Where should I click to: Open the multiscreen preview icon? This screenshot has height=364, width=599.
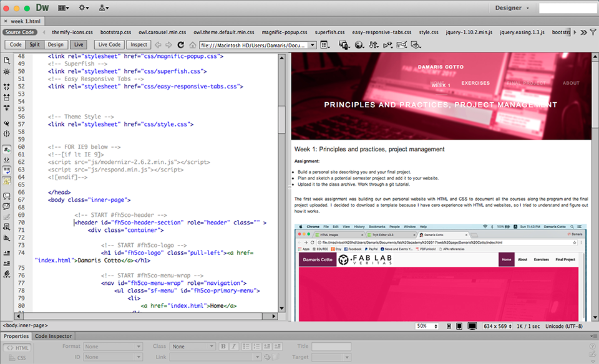point(344,45)
